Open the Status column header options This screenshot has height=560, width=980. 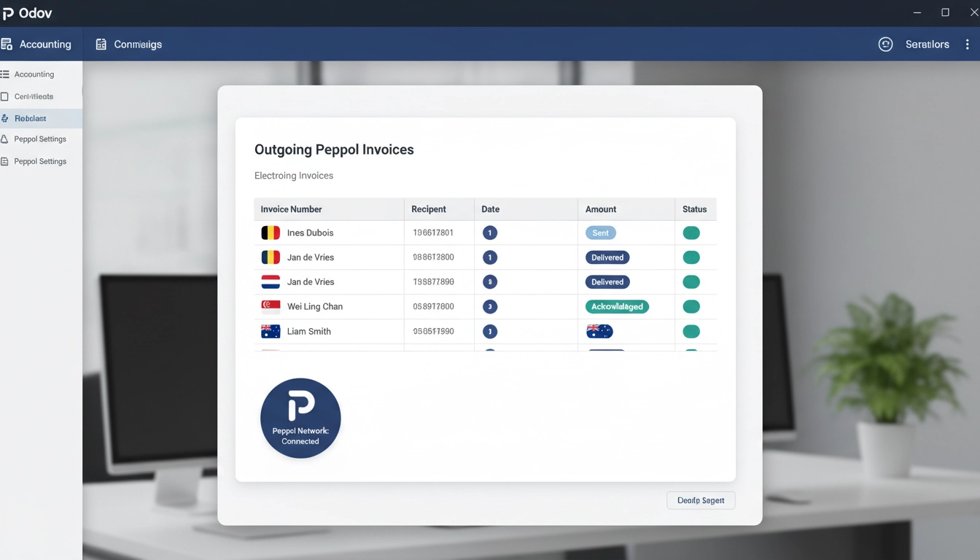click(693, 209)
